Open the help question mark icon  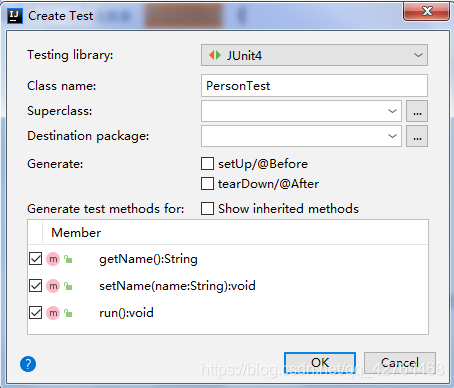click(x=28, y=364)
